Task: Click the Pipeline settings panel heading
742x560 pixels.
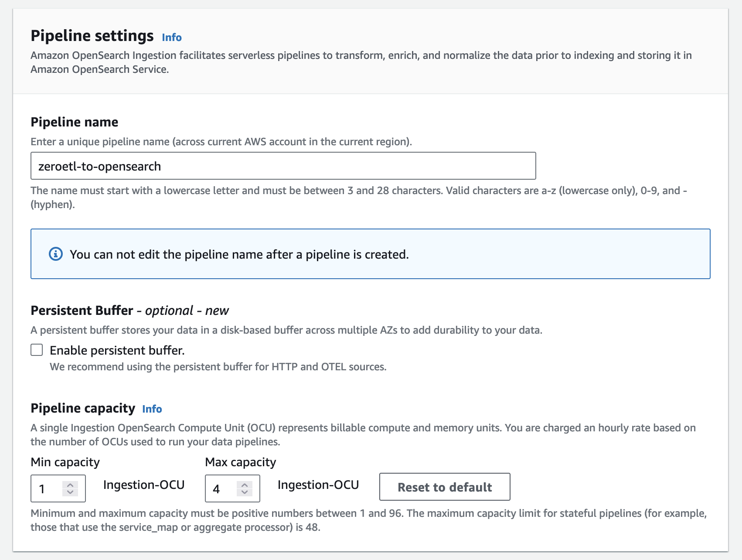Action: point(92,36)
